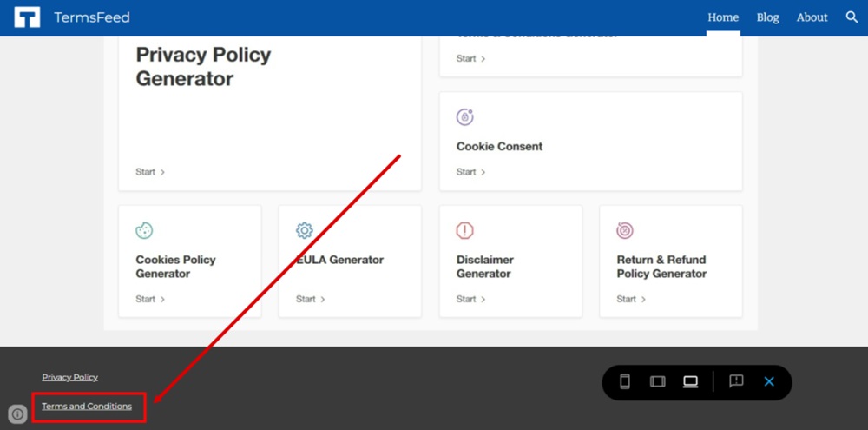Viewport: 868px width, 430px height.
Task: Click the Return & Refund Policy Generator title
Action: coord(661,267)
